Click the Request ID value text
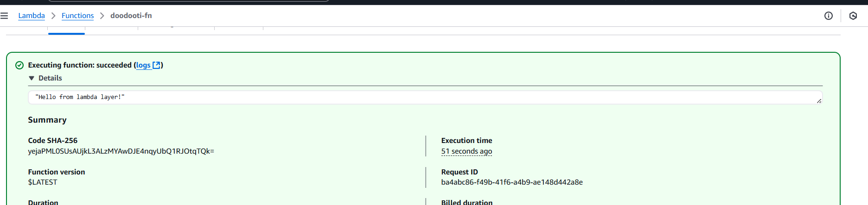The height and width of the screenshot is (205, 868). (512, 182)
